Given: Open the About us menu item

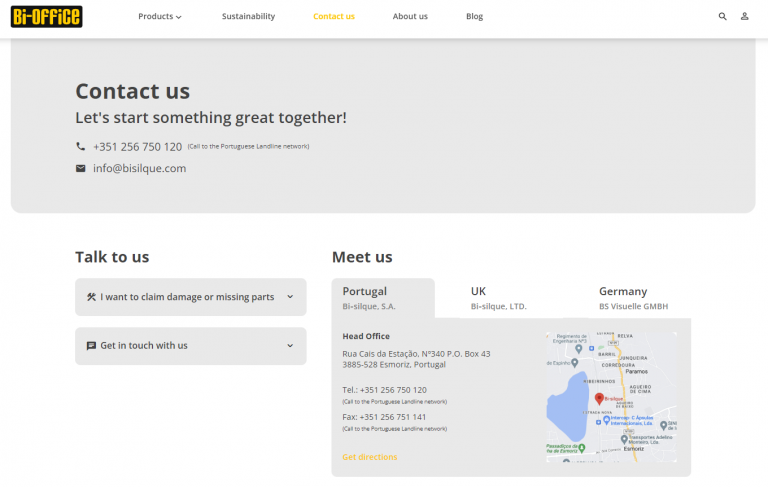Looking at the screenshot, I should tap(410, 16).
